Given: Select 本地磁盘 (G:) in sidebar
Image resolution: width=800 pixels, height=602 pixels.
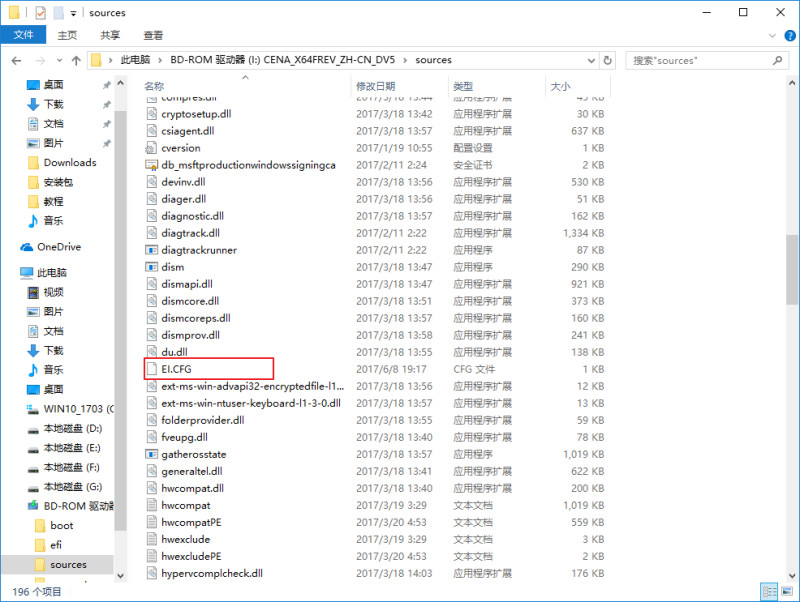Looking at the screenshot, I should (x=72, y=487).
